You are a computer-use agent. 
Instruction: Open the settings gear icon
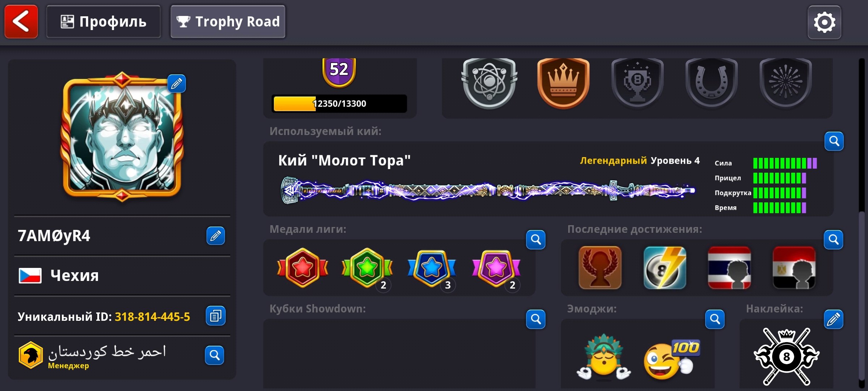click(x=824, y=22)
